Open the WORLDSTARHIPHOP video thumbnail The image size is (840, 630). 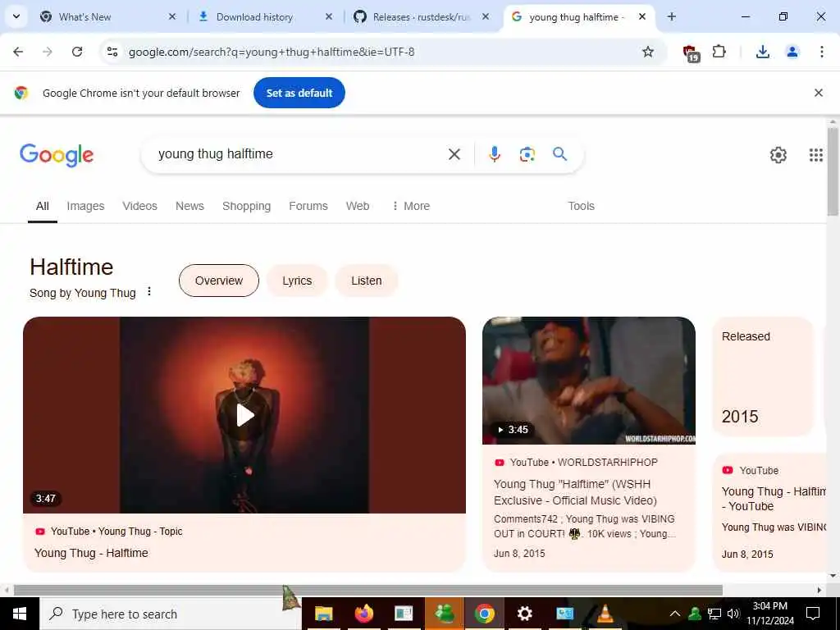(x=589, y=381)
